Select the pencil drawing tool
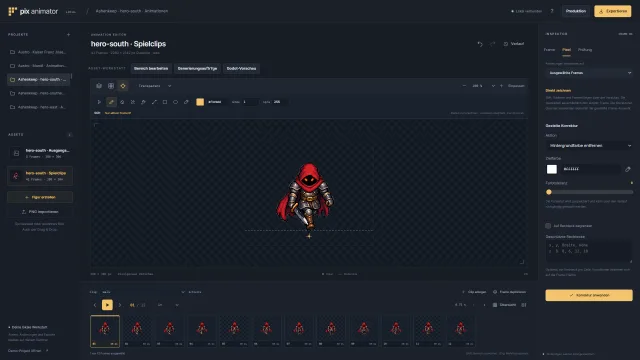 [x=111, y=102]
